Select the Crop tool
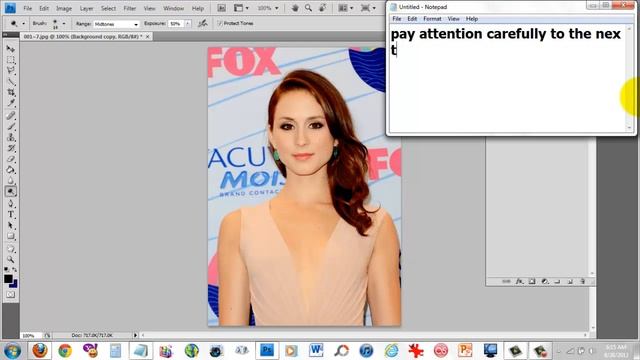 tap(11, 93)
